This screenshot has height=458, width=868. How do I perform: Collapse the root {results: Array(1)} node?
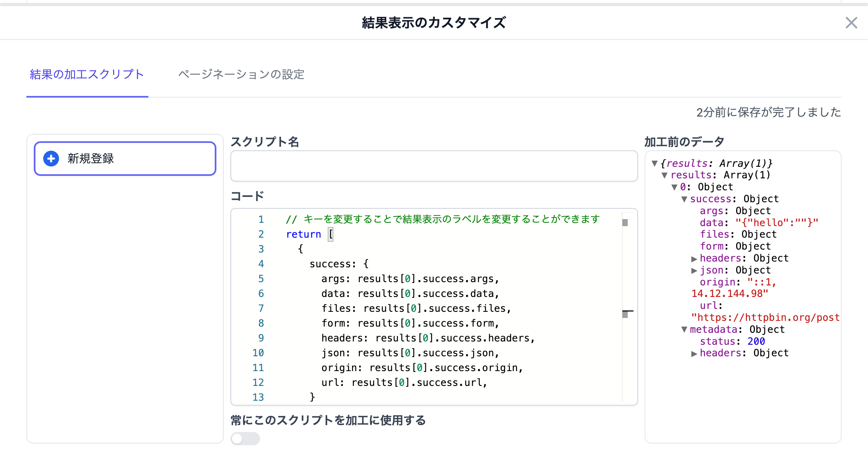(655, 164)
